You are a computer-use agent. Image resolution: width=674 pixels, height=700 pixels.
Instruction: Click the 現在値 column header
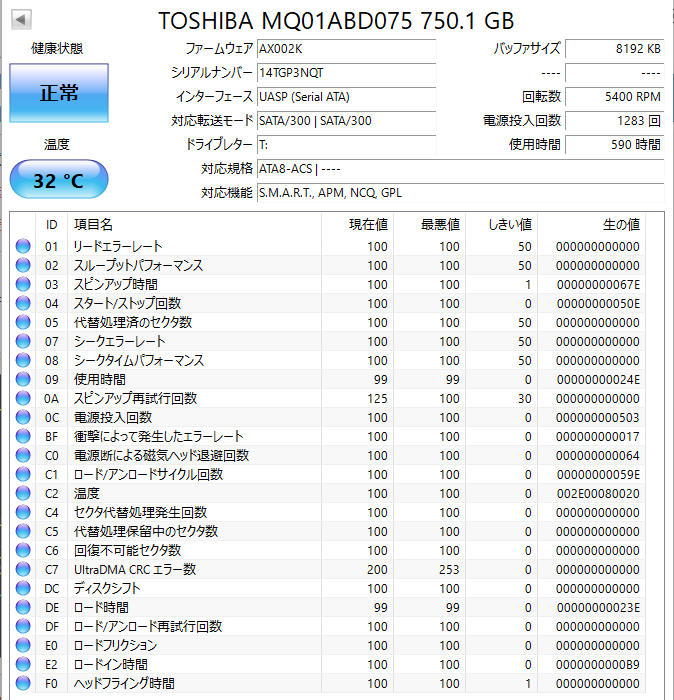358,225
